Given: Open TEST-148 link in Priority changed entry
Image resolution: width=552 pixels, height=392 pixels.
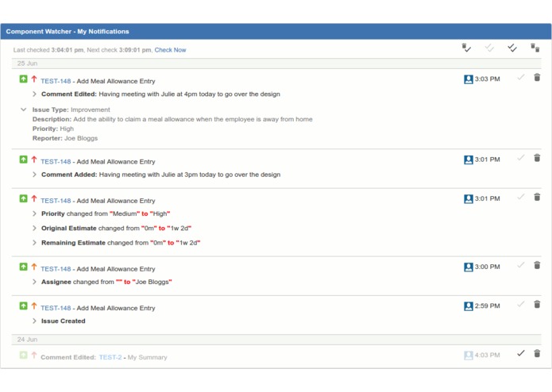Looking at the screenshot, I should pos(56,201).
